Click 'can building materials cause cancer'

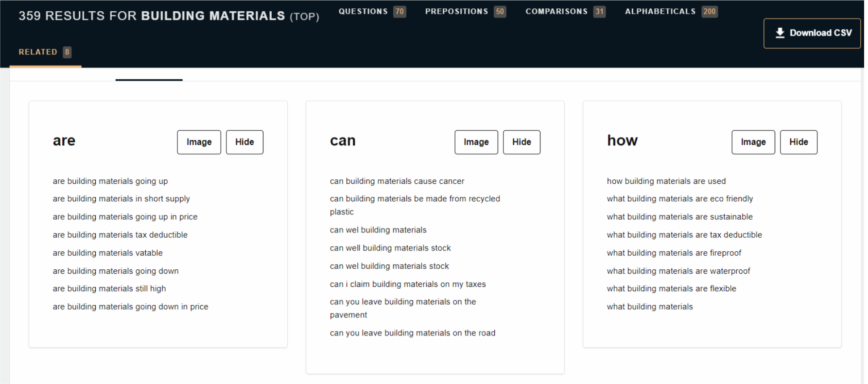point(397,181)
